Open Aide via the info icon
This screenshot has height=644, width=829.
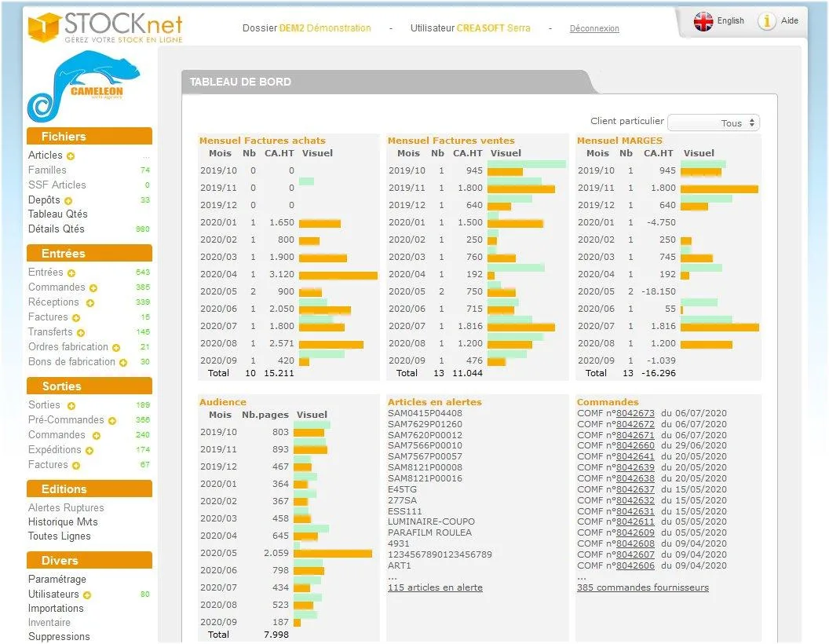pos(766,21)
